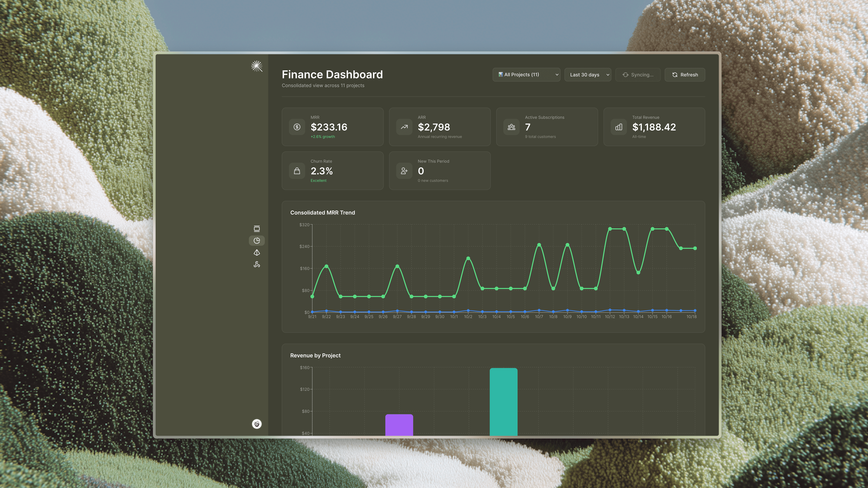Open the pyramid-shaped sidebar icon
Screen dimensions: 868x488
(x=257, y=253)
